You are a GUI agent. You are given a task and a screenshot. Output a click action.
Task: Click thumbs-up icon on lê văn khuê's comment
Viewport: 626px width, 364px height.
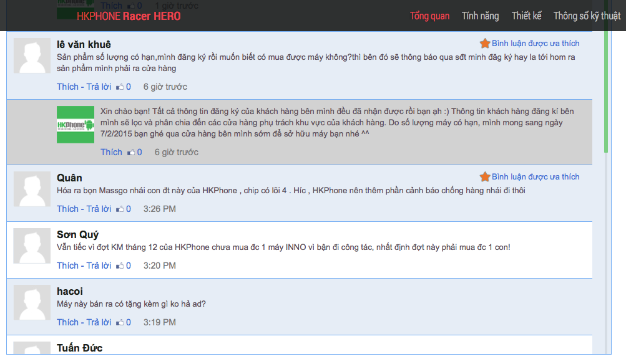pyautogui.click(x=120, y=87)
